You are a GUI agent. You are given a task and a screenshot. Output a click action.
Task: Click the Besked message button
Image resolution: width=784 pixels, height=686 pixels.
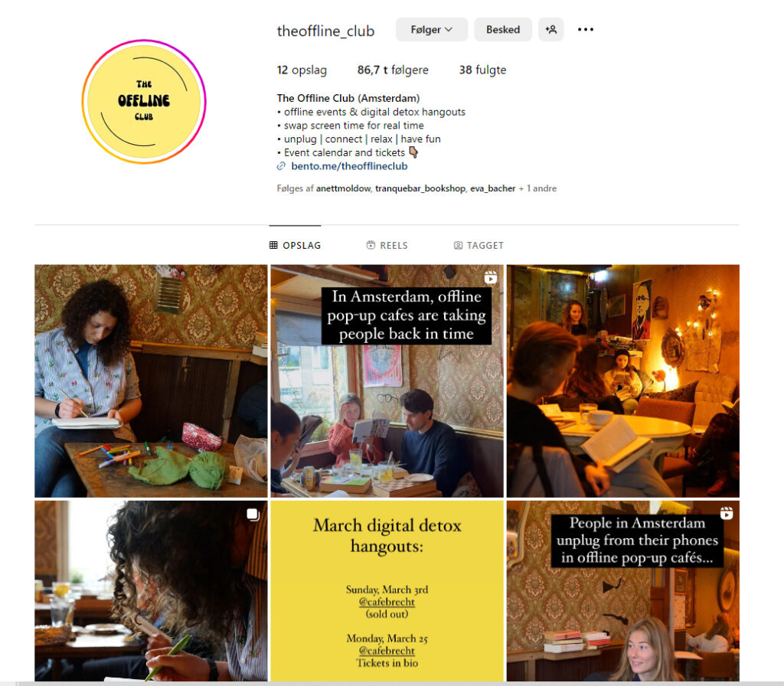click(502, 30)
